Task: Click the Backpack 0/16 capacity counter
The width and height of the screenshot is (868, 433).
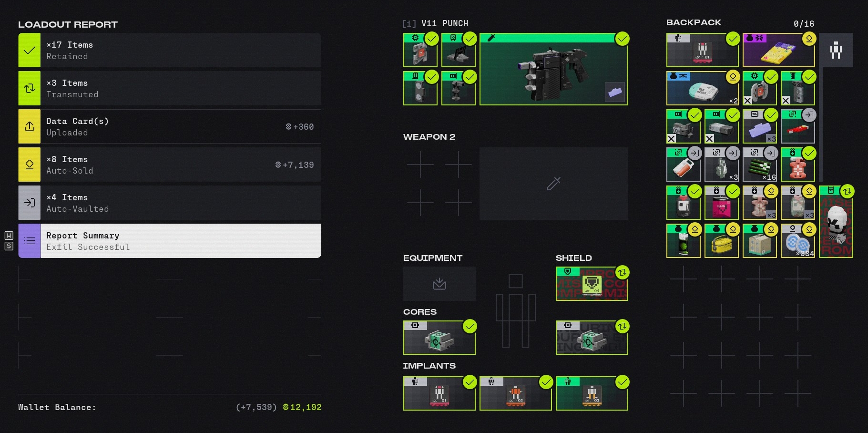Action: click(x=804, y=24)
